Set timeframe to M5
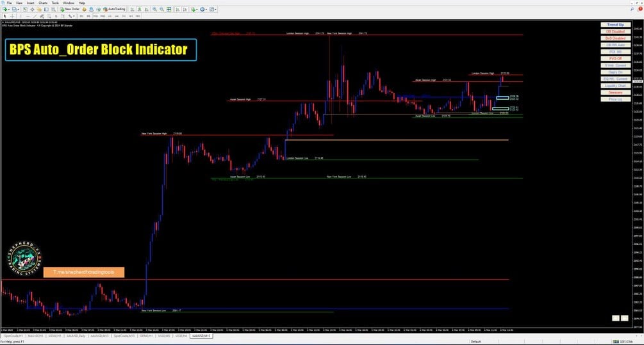 pyautogui.click(x=88, y=16)
